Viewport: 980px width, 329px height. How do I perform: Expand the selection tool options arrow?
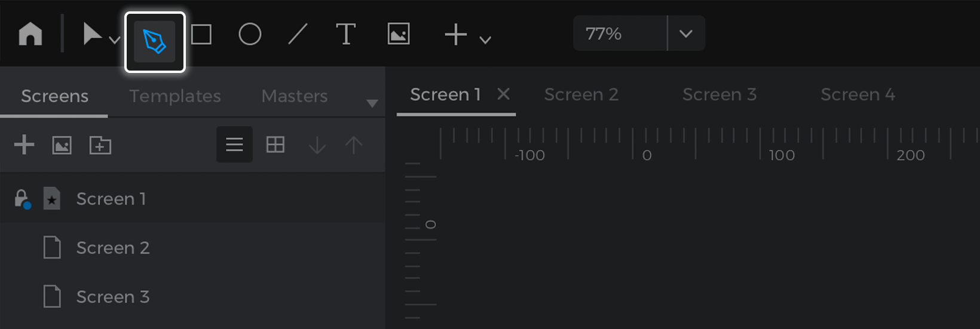[x=115, y=40]
